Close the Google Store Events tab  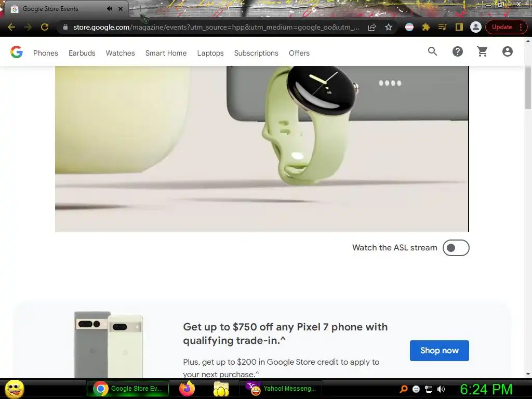[121, 9]
